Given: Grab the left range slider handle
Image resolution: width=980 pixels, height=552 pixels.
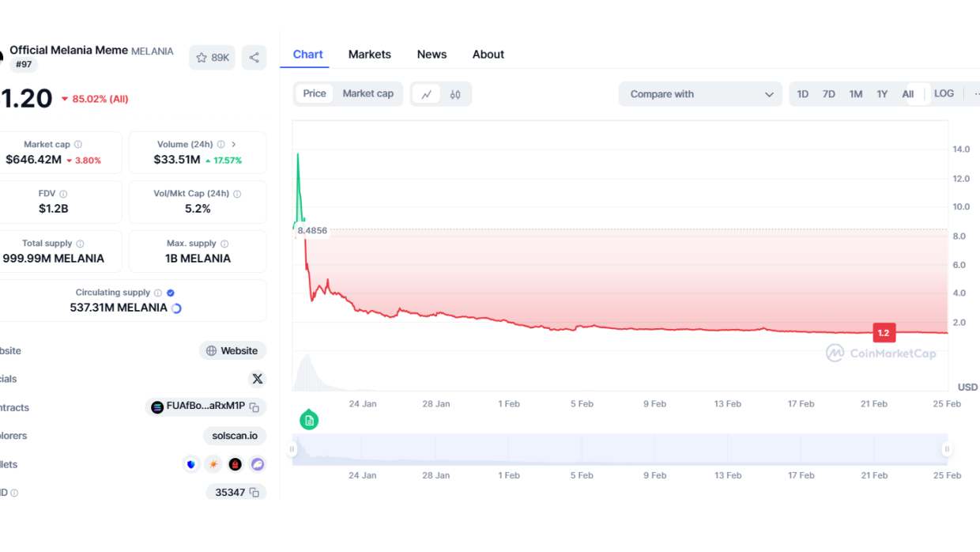Looking at the screenshot, I should click(x=292, y=449).
